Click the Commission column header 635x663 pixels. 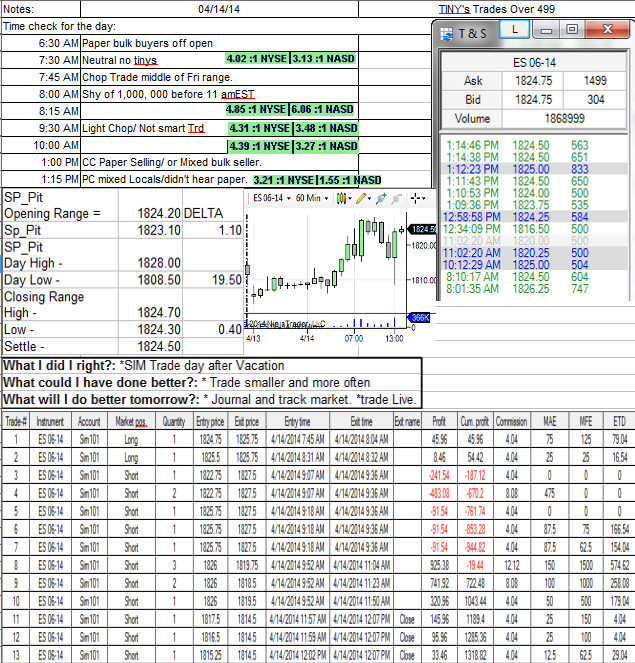click(x=512, y=422)
